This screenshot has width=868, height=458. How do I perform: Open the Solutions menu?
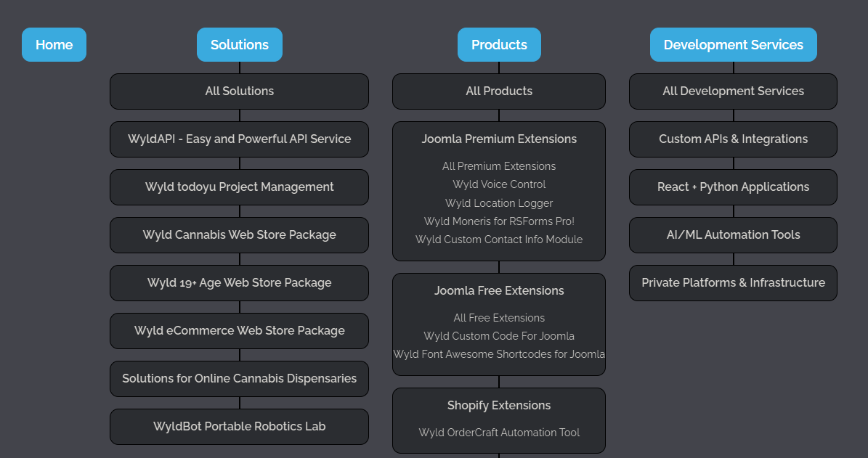239,44
